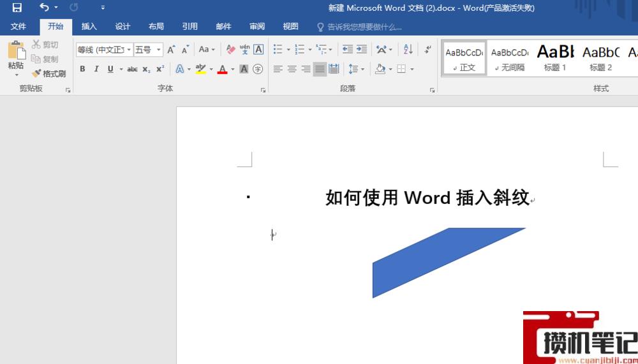This screenshot has height=364, width=638.
Task: Click the 告诉我您想要做什么 search box
Action: 360,27
